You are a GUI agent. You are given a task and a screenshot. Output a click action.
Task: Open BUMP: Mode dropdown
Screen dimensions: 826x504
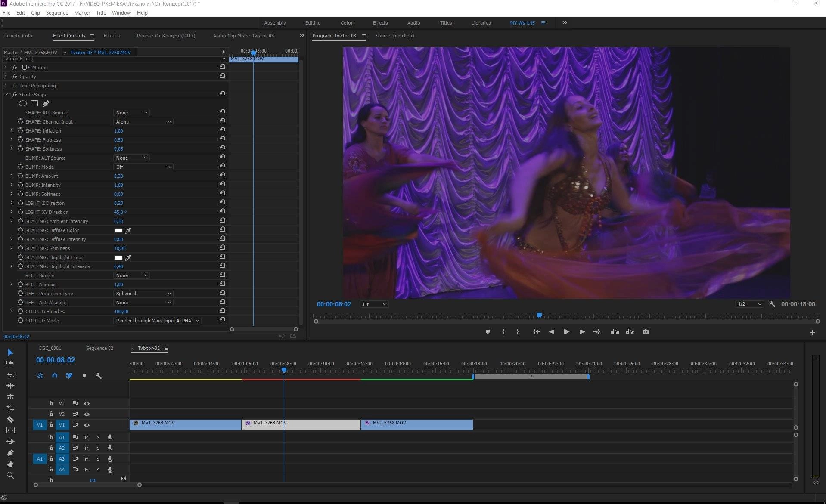click(x=143, y=167)
